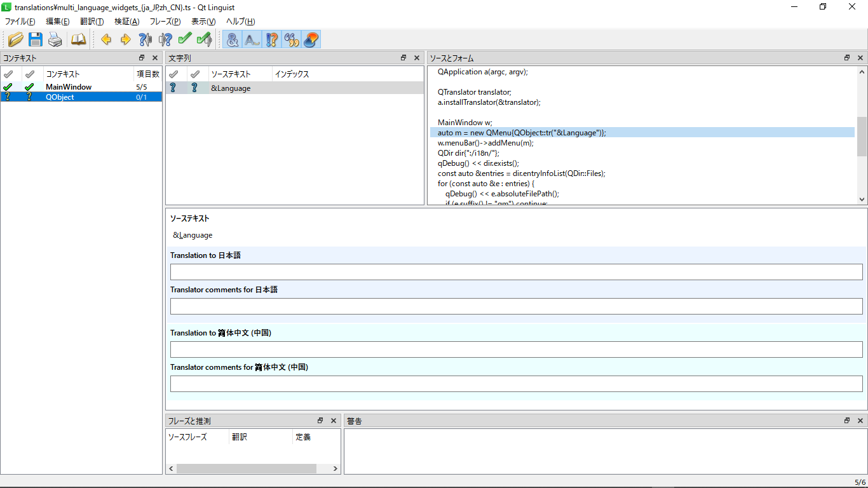The width and height of the screenshot is (868, 488).
Task: Float the ソースとフォーム panel
Action: [847, 58]
